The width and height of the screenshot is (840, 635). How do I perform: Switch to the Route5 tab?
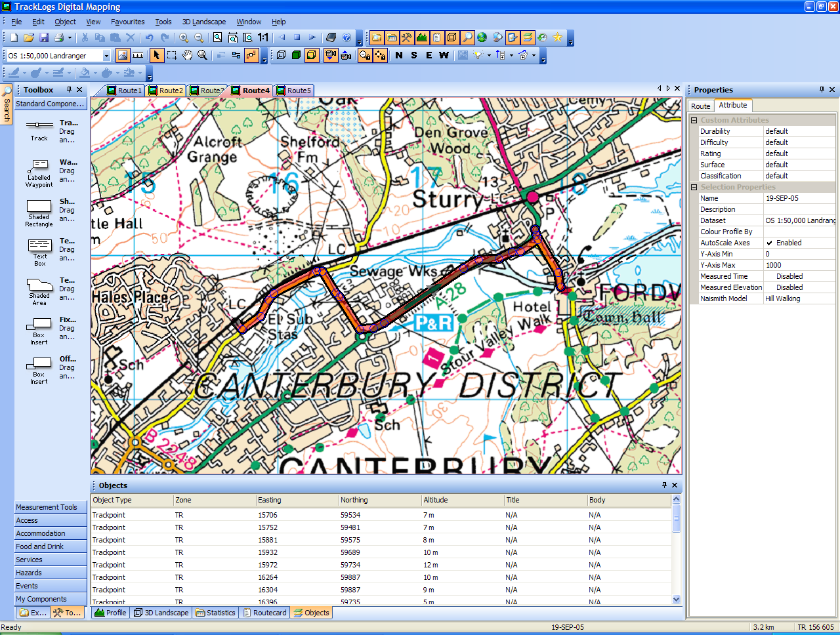293,91
